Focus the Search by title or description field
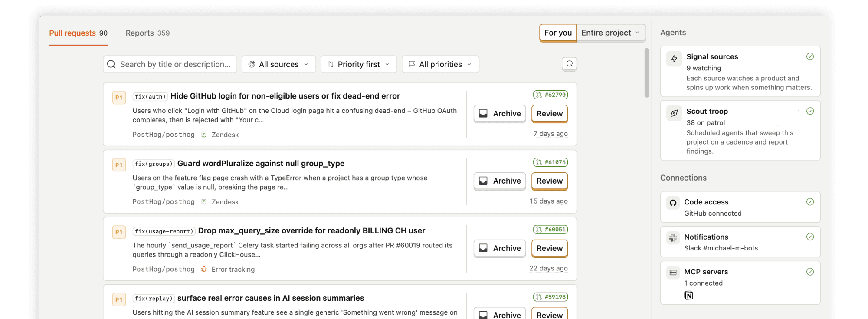The height and width of the screenshot is (319, 868). (170, 64)
